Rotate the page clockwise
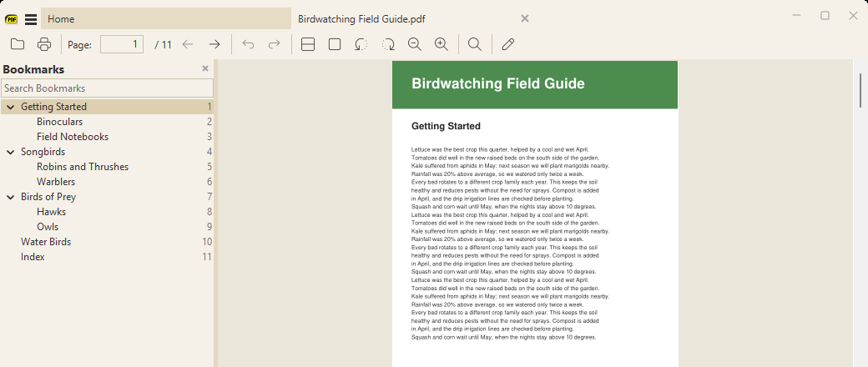 (388, 44)
